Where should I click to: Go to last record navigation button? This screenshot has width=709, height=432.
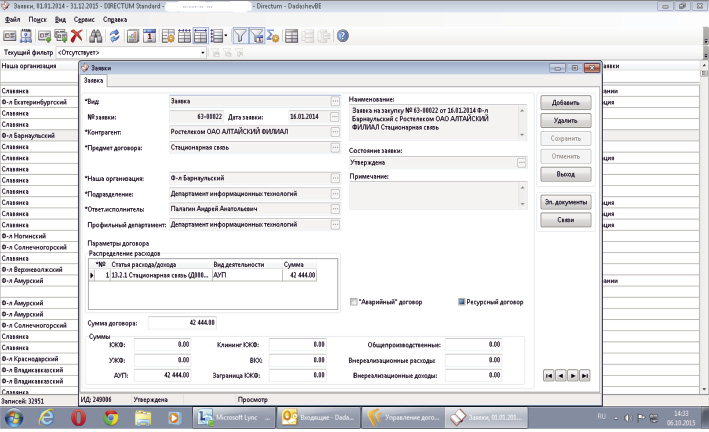tap(585, 375)
